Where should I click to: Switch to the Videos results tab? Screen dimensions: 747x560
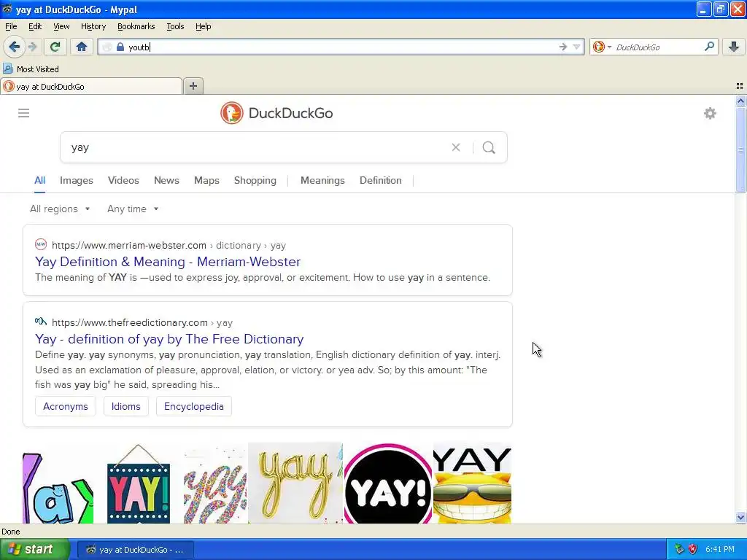point(123,181)
